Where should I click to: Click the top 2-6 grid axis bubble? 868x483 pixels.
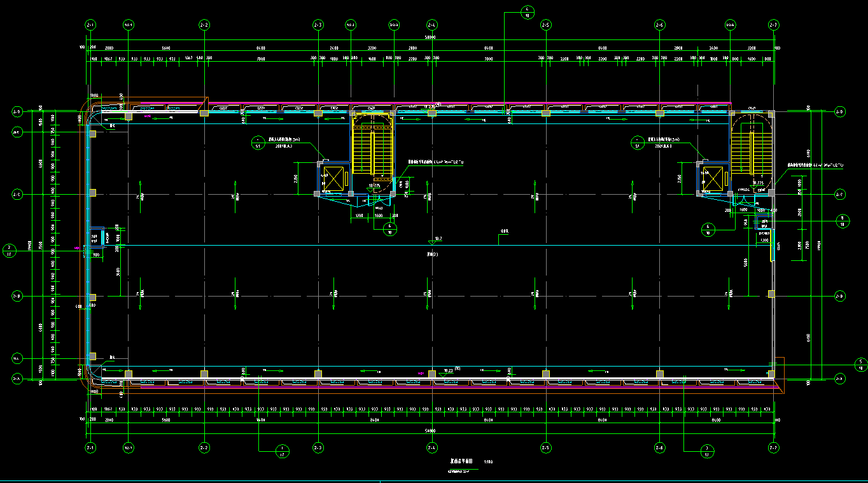(660, 25)
